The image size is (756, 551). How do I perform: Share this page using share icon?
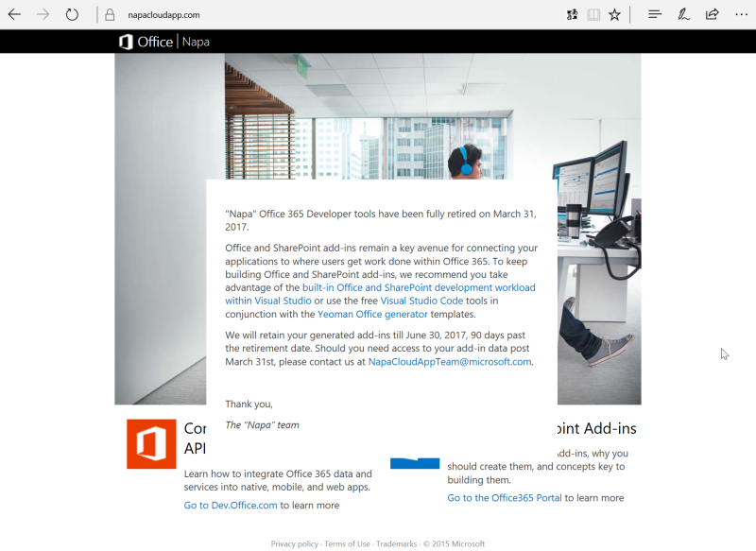pos(713,14)
